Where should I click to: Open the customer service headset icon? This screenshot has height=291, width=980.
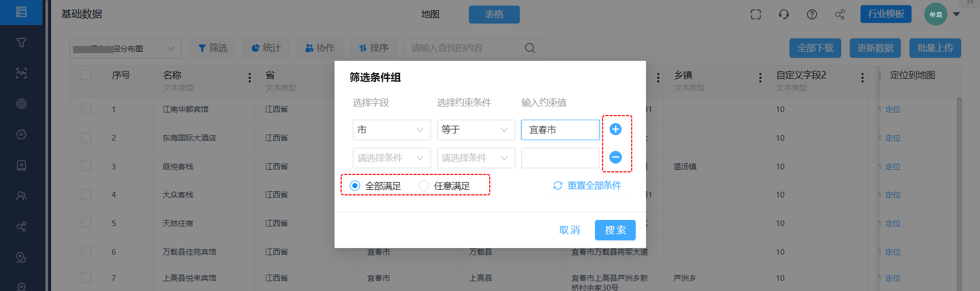coord(784,14)
